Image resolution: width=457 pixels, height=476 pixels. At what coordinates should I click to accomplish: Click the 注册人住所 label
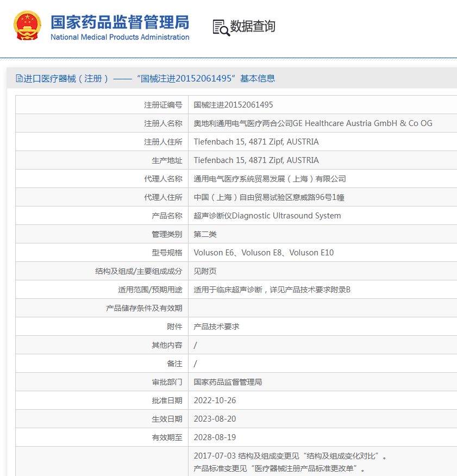(163, 142)
